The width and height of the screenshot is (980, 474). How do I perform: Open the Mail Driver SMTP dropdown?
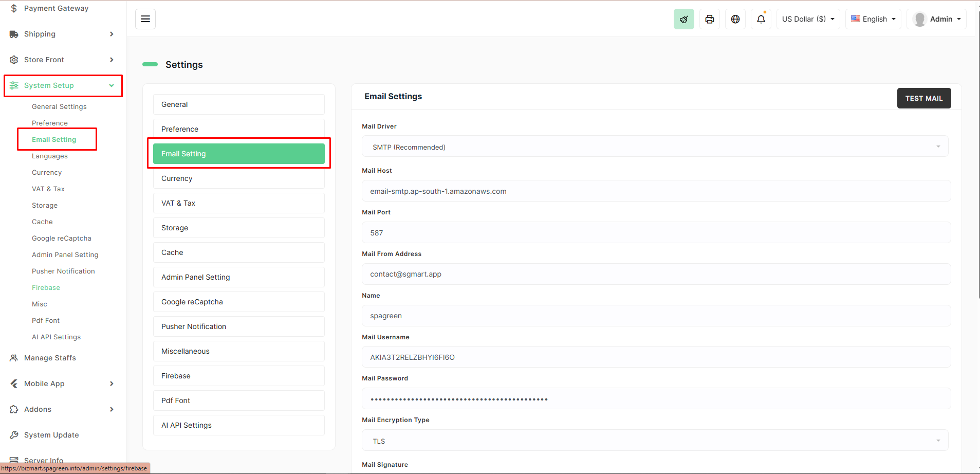[x=655, y=147]
